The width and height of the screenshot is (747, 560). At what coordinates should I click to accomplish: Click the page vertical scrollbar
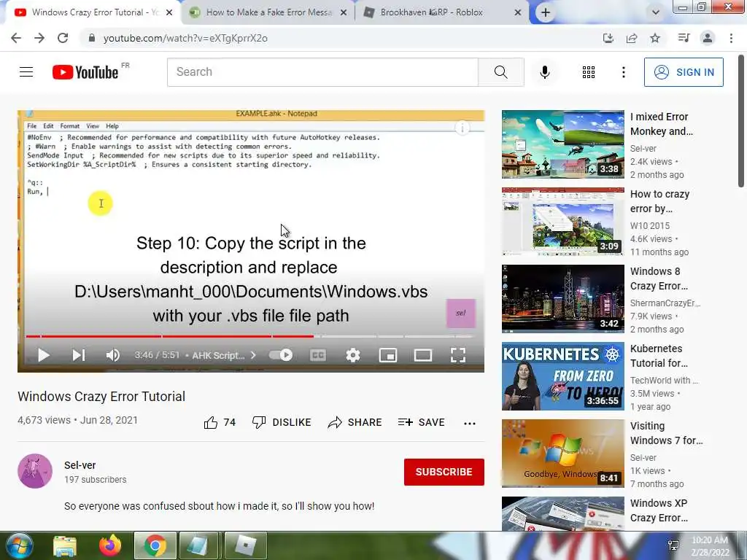[x=741, y=121]
